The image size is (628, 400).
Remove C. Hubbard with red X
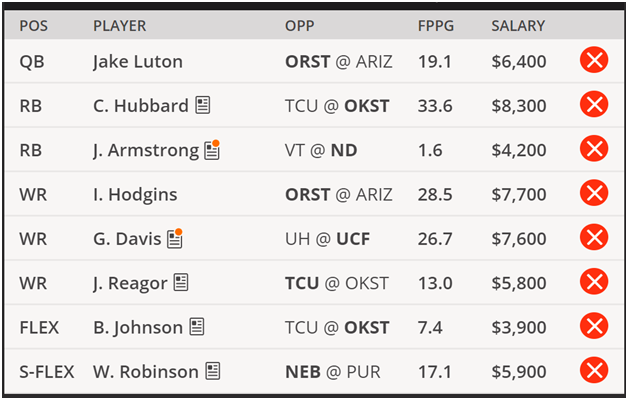click(594, 105)
